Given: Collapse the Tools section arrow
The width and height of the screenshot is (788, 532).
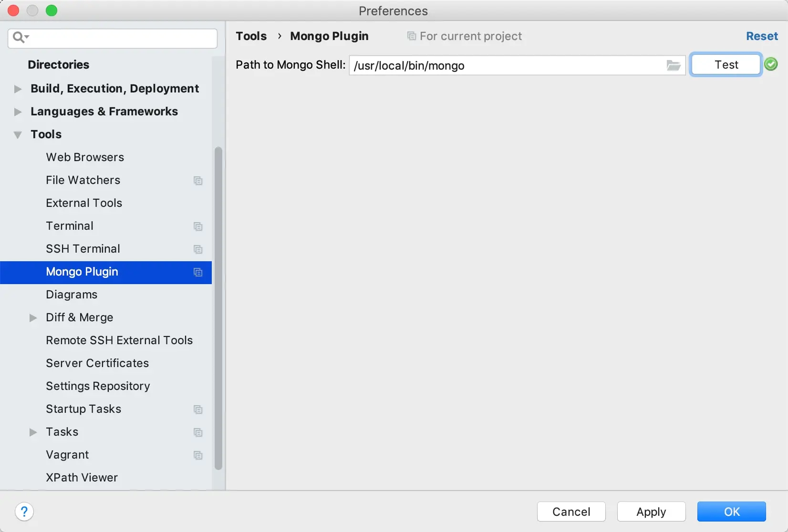Looking at the screenshot, I should pos(18,135).
